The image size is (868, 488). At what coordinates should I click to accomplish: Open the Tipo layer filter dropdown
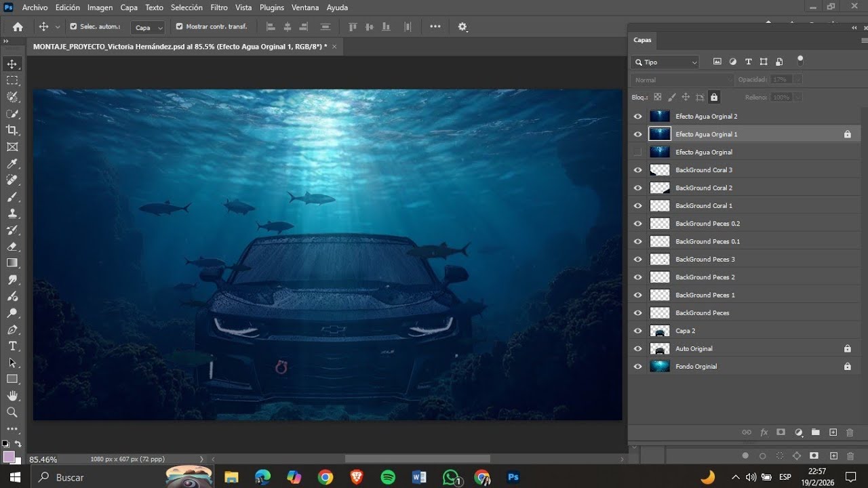tap(665, 62)
